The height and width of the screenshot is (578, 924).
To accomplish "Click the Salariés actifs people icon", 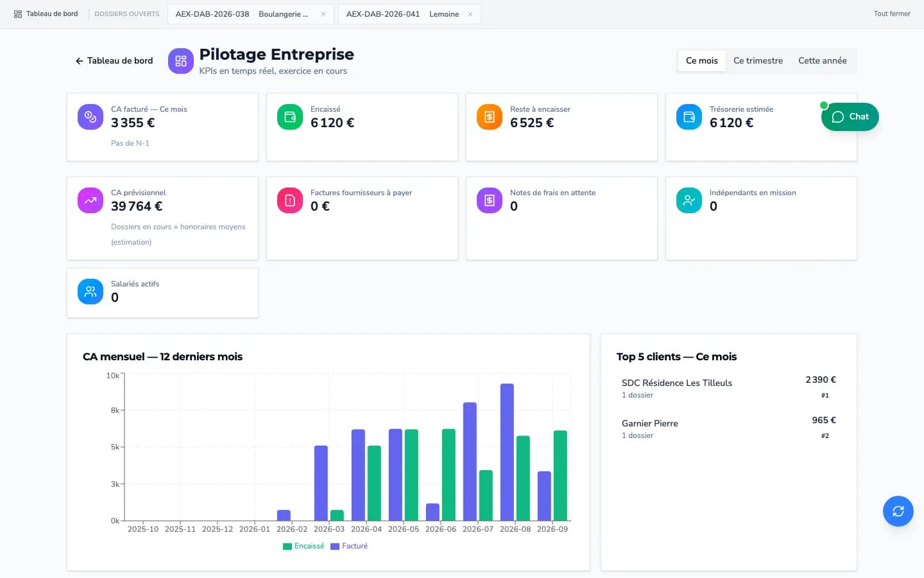I will (x=90, y=292).
